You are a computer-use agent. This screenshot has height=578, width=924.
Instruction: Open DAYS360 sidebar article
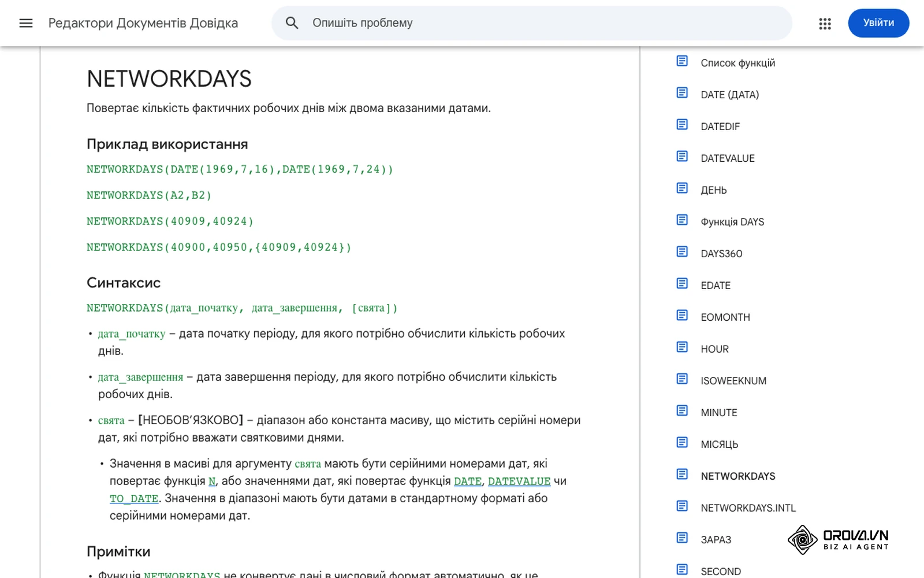[721, 254]
